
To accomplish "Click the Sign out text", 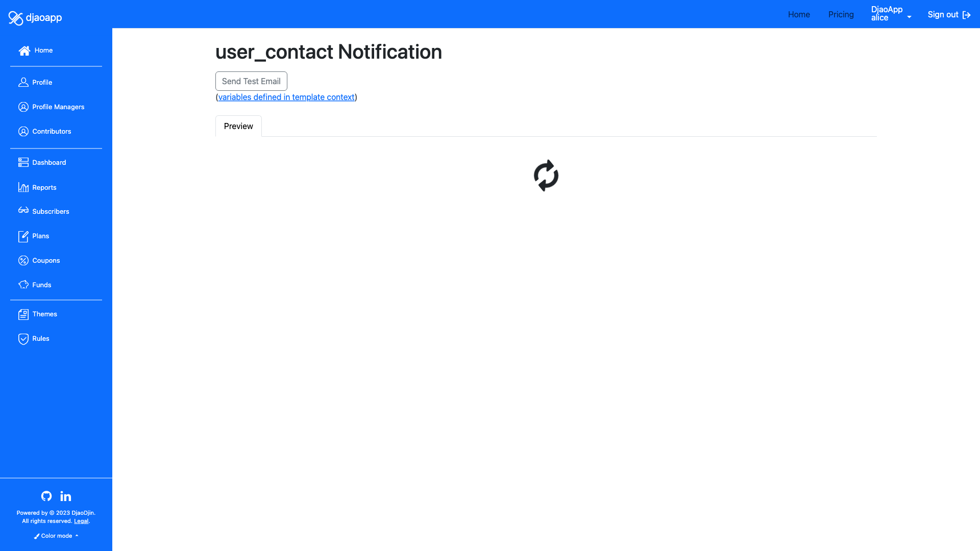I will 943,14.
